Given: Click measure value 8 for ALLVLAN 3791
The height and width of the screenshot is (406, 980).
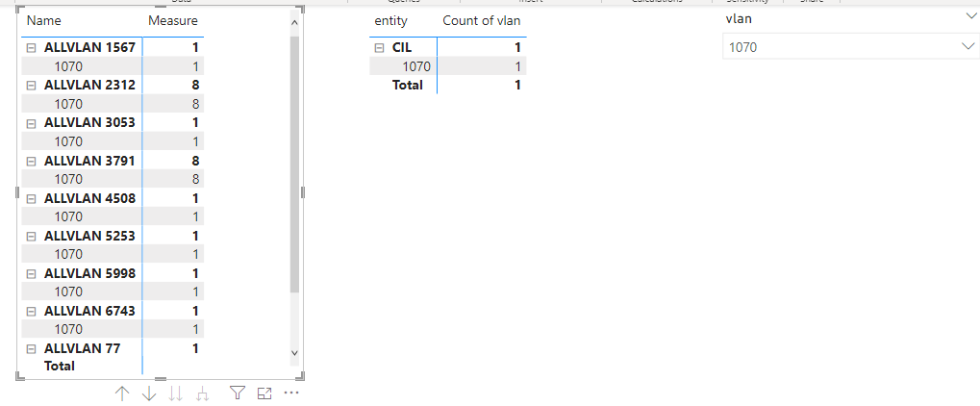Looking at the screenshot, I should [x=195, y=161].
